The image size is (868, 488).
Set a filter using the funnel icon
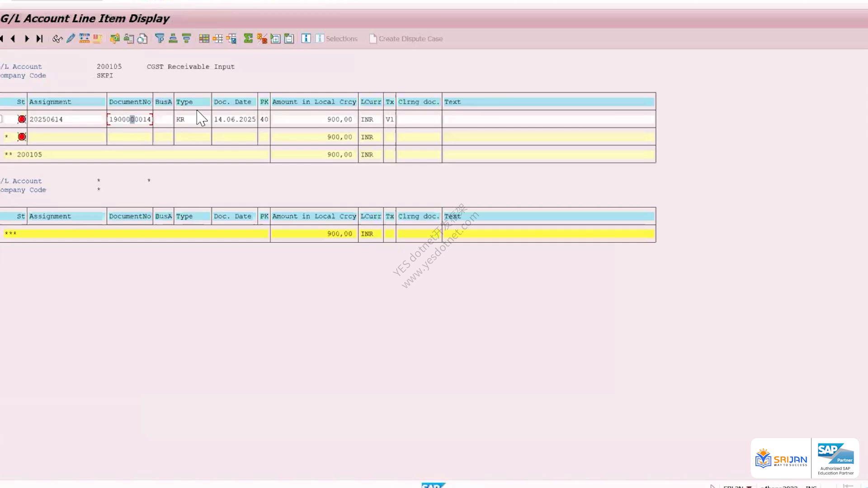point(160,39)
